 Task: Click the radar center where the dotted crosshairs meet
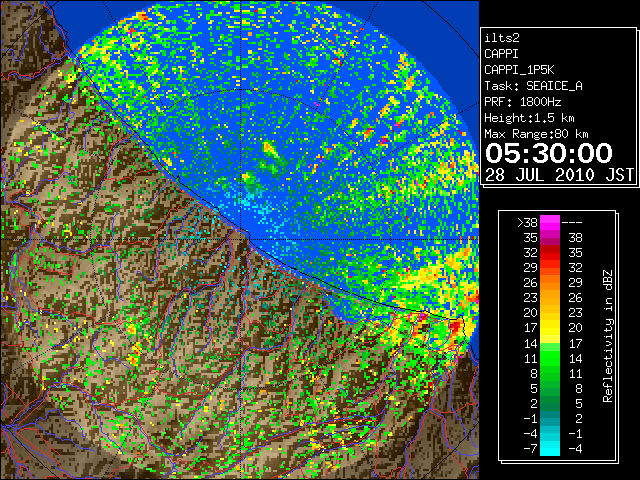point(241,239)
